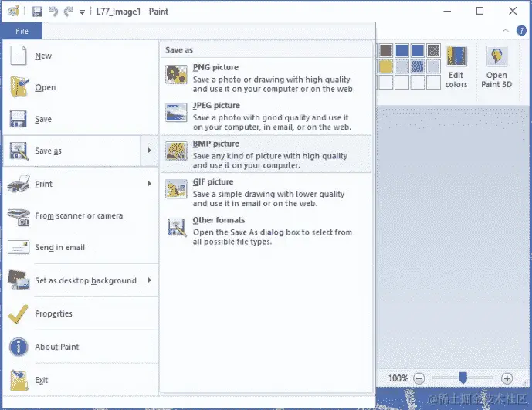Click Save icon in quick access toolbar
This screenshot has width=532, height=410.
tap(37, 12)
